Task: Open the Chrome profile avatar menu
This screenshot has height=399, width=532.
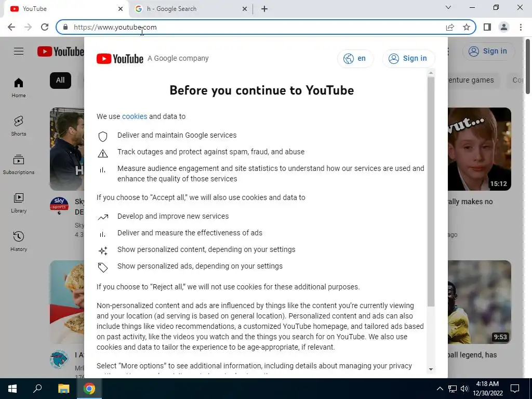Action: click(504, 27)
